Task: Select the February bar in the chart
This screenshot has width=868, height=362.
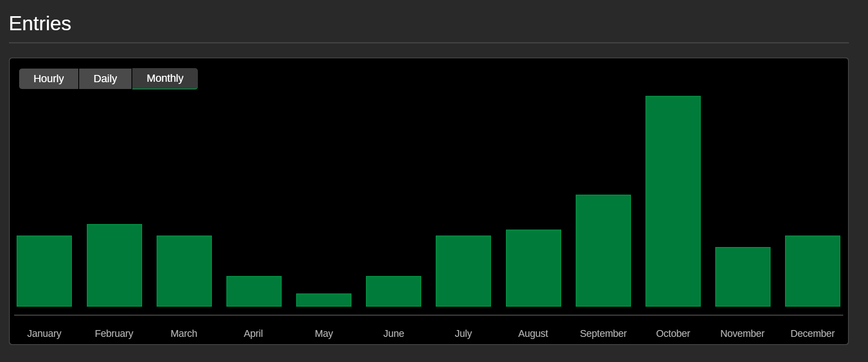Action: [x=114, y=265]
